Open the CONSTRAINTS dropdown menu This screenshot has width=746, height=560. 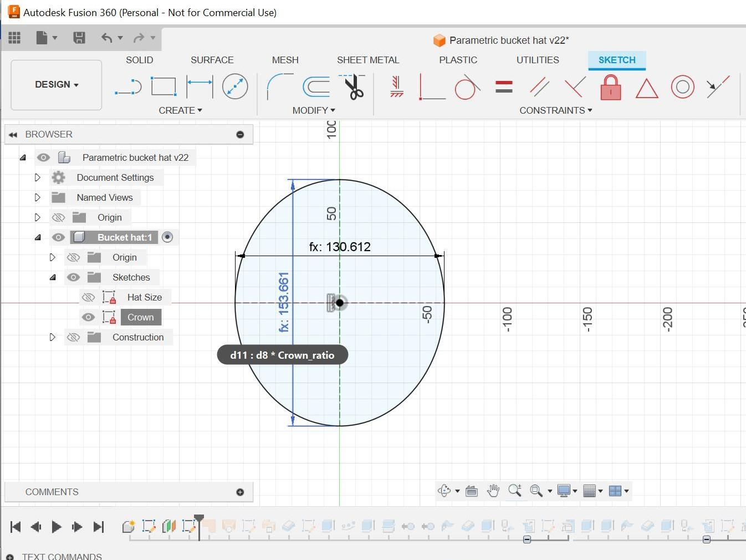[556, 110]
